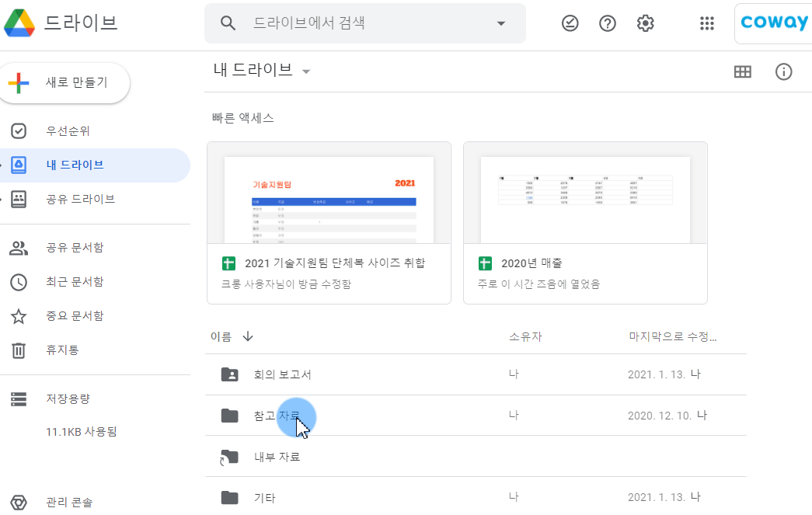The image size is (812, 515).
Task: Click shared folder icon of 회의 보고서
Action: (229, 374)
